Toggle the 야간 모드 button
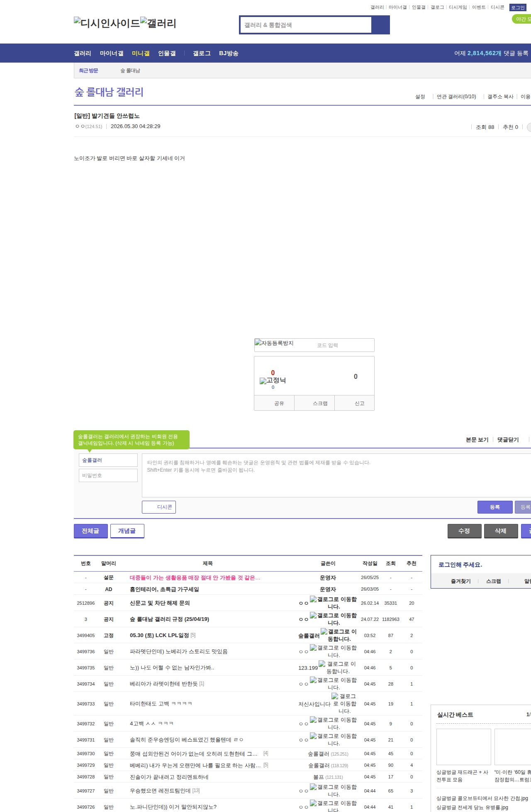 [x=522, y=19]
